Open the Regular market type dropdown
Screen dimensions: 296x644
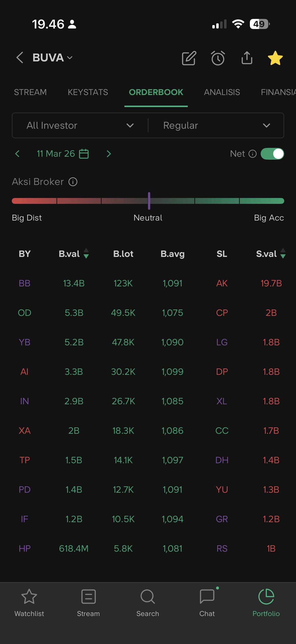click(216, 125)
